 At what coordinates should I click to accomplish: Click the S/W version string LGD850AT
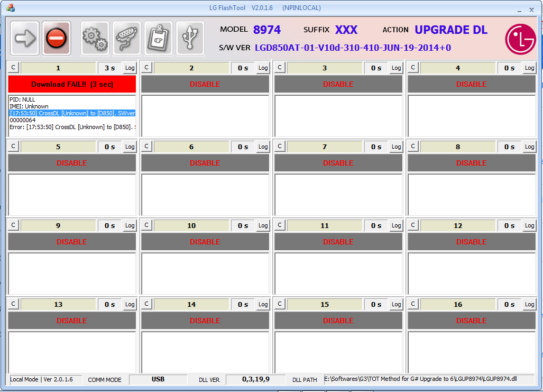tap(353, 48)
